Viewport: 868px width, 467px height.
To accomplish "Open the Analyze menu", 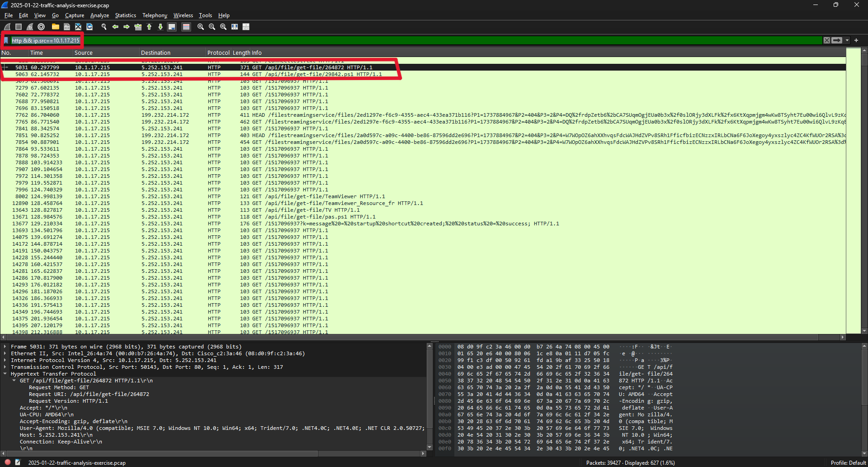I will click(99, 15).
